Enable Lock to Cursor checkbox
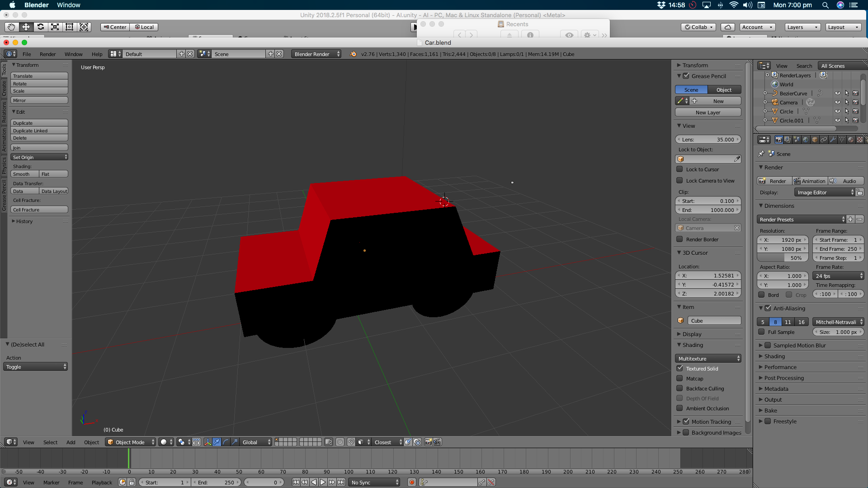 click(x=679, y=169)
